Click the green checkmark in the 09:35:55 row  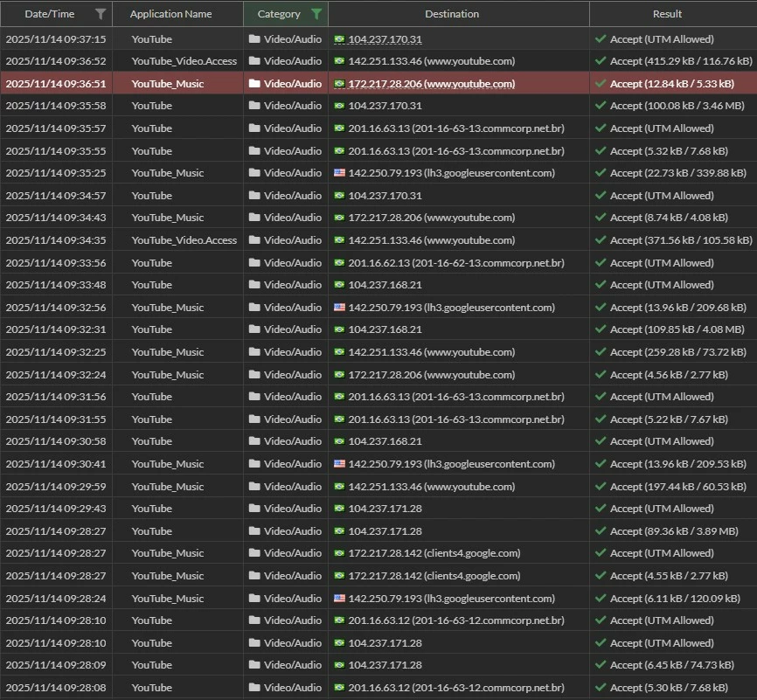pyautogui.click(x=601, y=150)
